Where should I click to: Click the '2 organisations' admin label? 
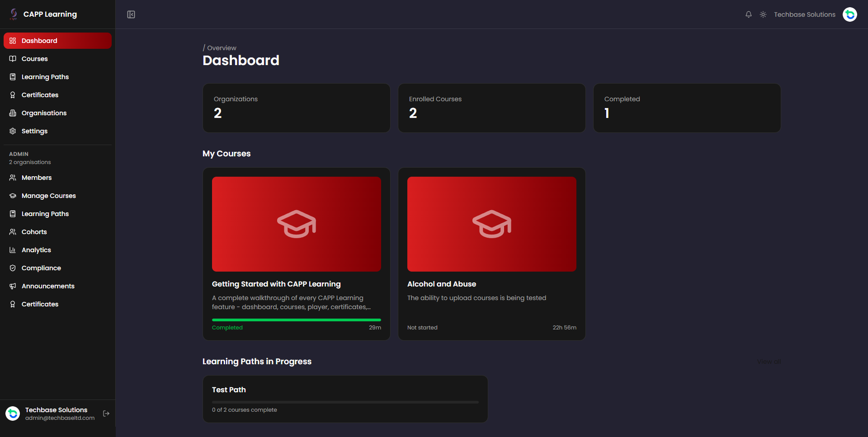(x=30, y=162)
